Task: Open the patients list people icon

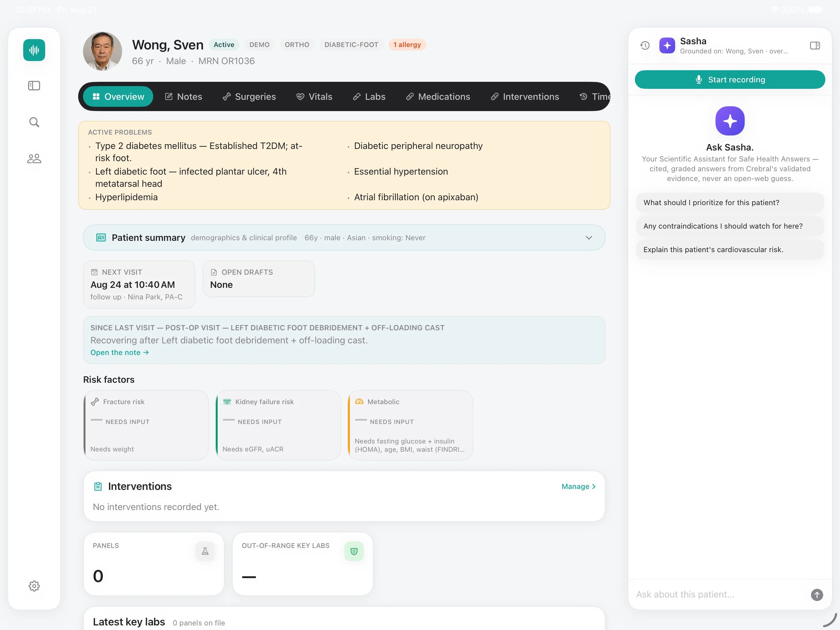Action: tap(34, 158)
